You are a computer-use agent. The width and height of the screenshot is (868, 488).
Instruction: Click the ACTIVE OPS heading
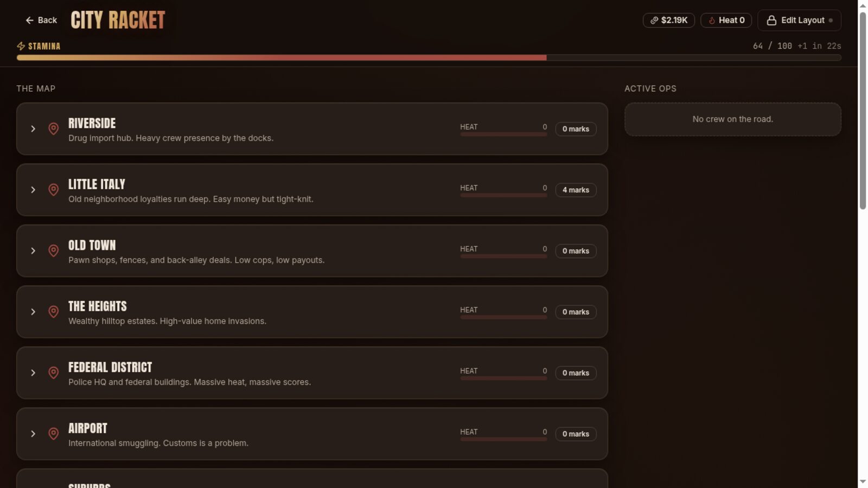pyautogui.click(x=650, y=88)
